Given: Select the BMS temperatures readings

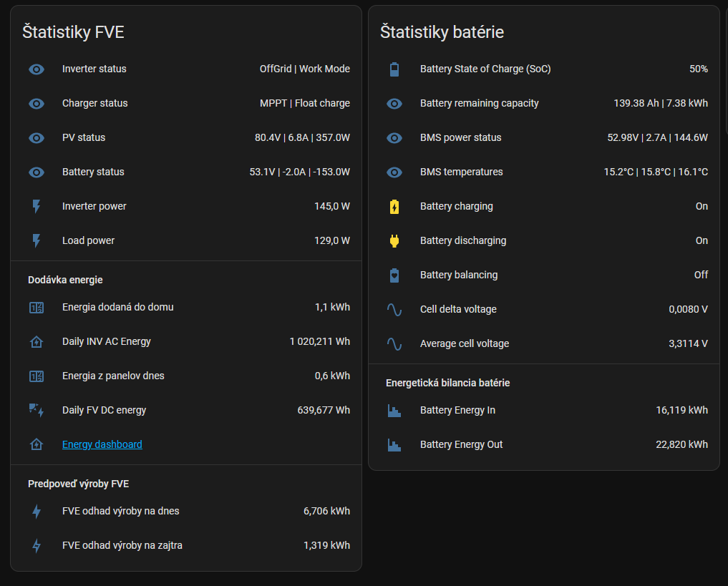Looking at the screenshot, I should click(x=655, y=172).
